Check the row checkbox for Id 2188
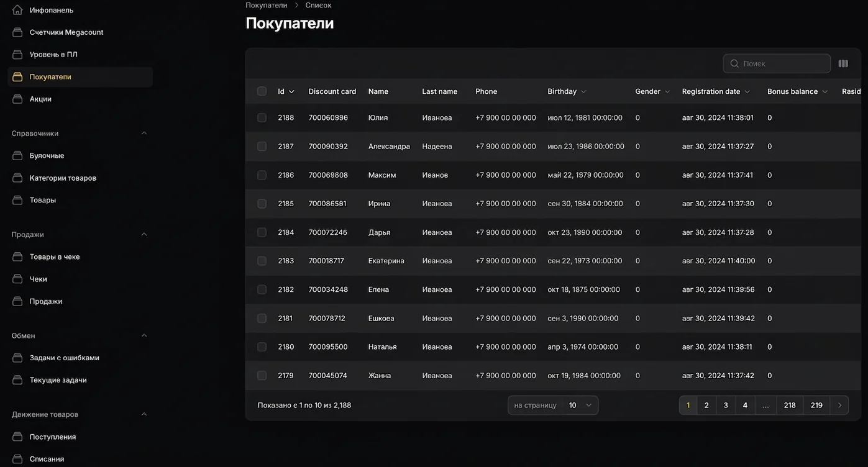The image size is (868, 467). point(262,117)
